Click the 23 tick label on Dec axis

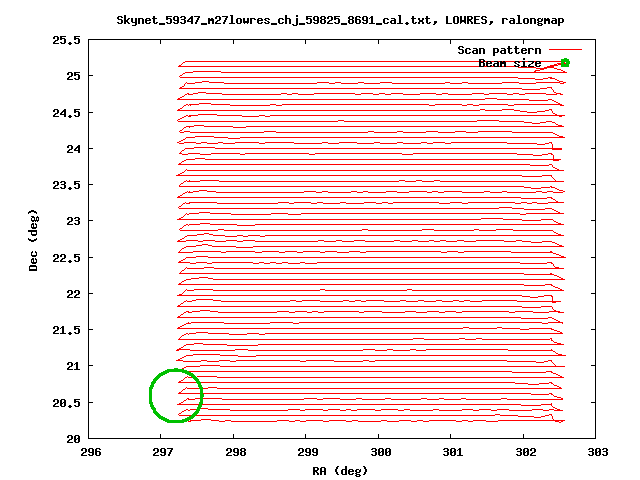[73, 221]
